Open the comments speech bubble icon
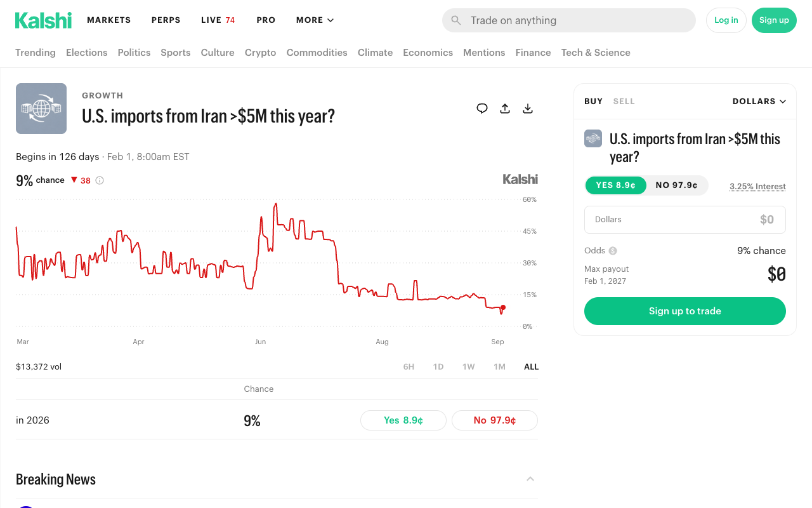Viewport: 812px width, 508px height. point(482,109)
